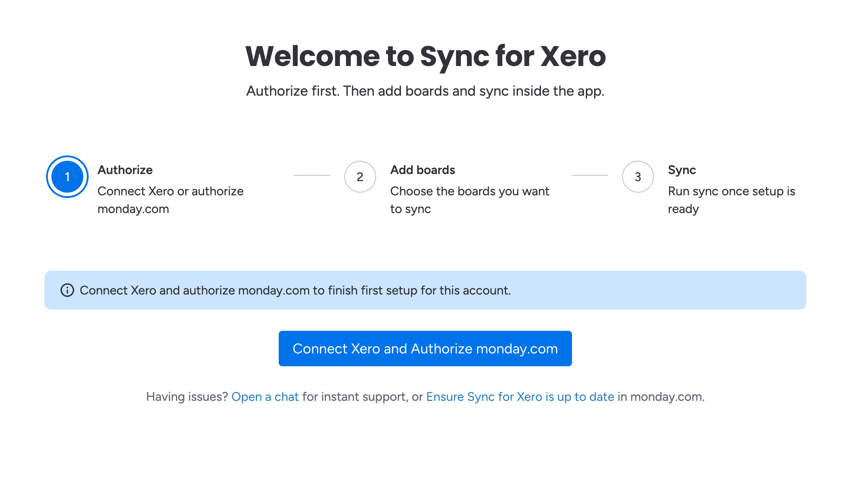Select the Sync step title

pyautogui.click(x=682, y=170)
